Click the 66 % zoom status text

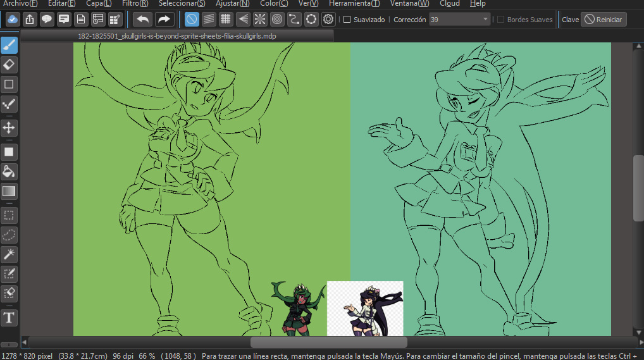pos(147,356)
